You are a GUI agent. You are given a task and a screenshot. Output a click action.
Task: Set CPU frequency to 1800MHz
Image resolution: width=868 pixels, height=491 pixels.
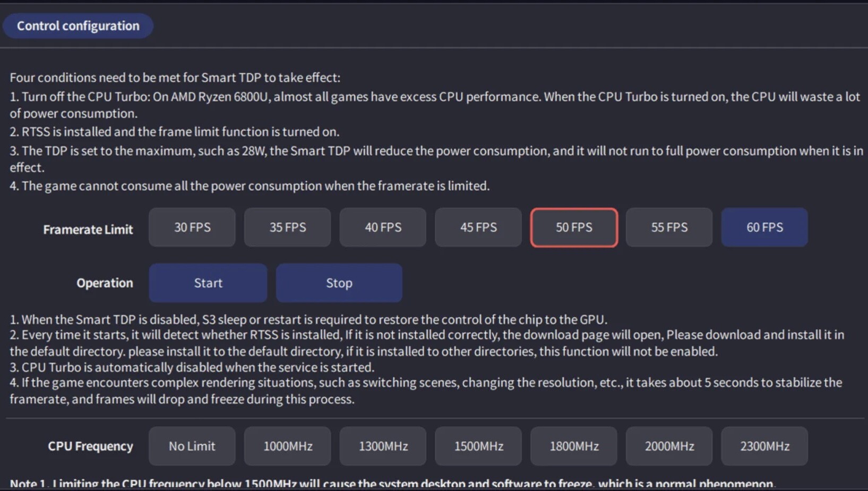pyautogui.click(x=574, y=446)
